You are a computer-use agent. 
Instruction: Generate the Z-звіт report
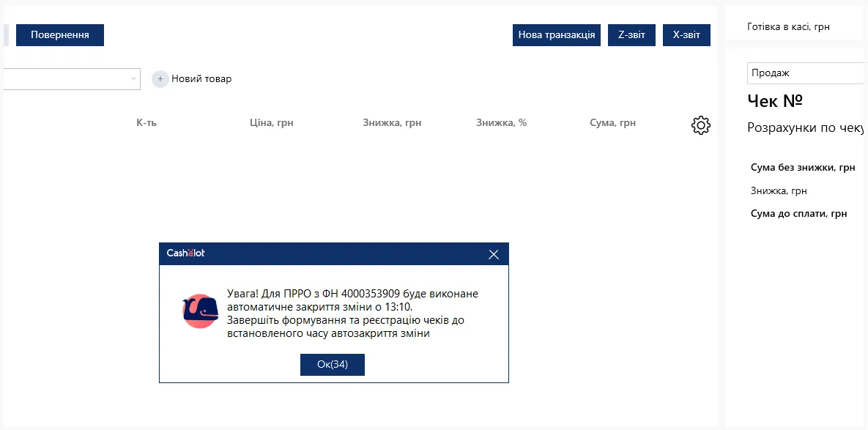tap(631, 35)
